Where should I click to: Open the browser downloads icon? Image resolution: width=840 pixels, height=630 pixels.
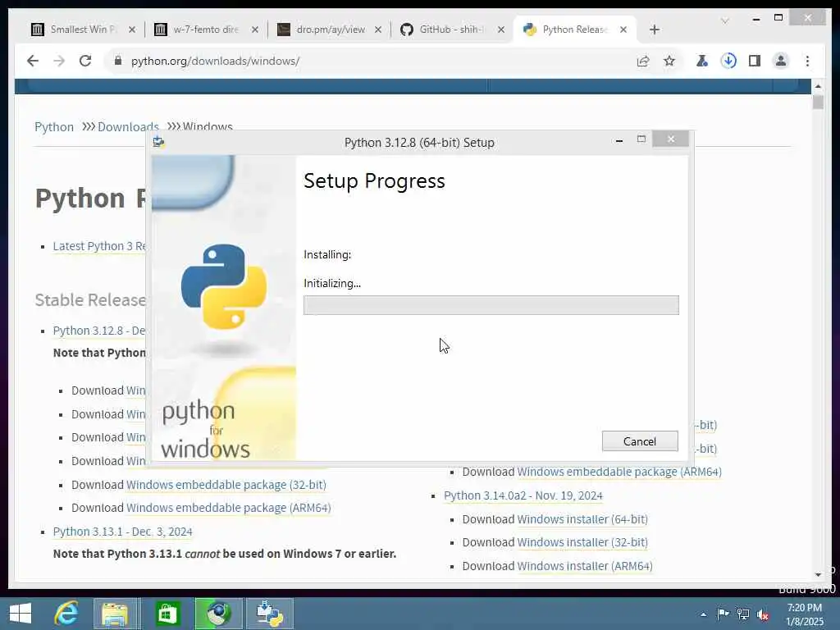pos(728,61)
